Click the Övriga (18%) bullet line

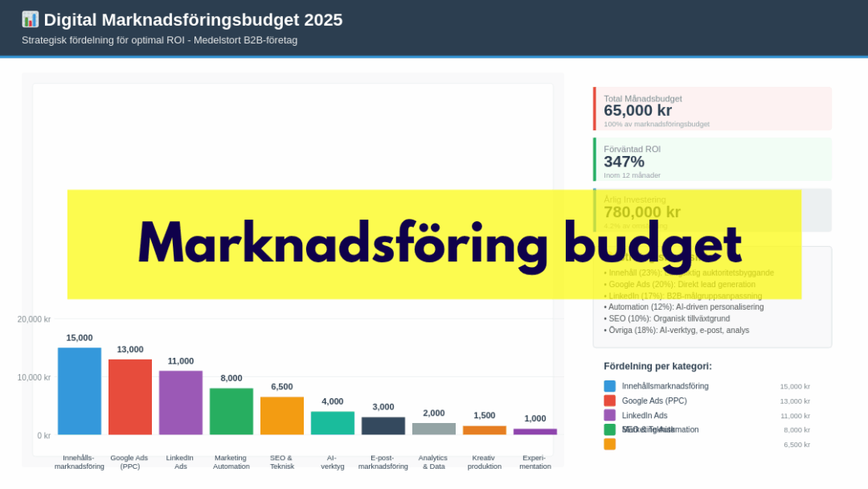click(677, 330)
